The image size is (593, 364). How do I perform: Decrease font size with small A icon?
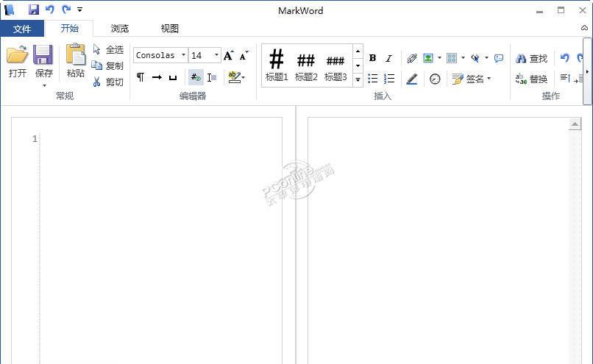click(244, 56)
